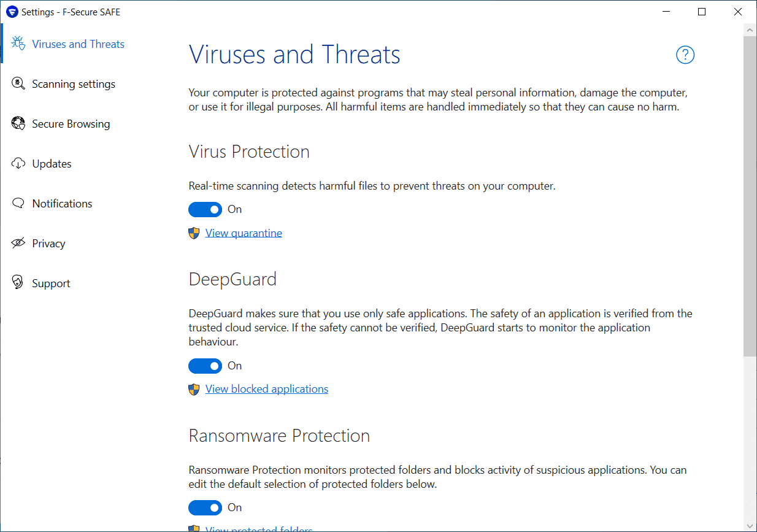757x532 pixels.
Task: Close the F-Secure SAFE settings window
Action: [738, 12]
